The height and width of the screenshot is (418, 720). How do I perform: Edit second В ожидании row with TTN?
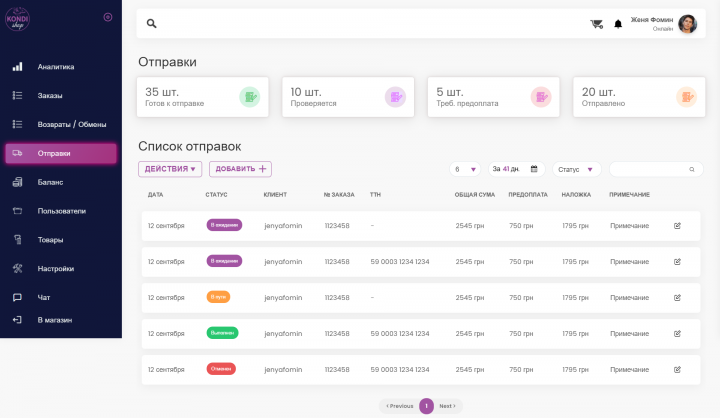[677, 262]
